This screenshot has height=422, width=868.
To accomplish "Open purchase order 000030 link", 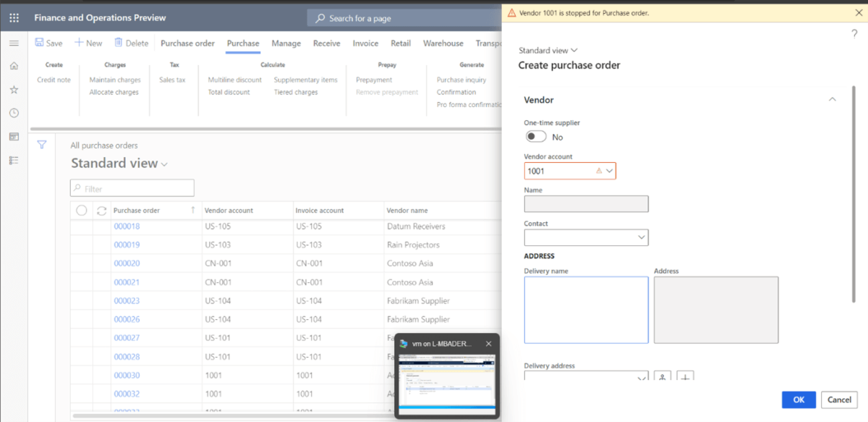I will click(127, 376).
